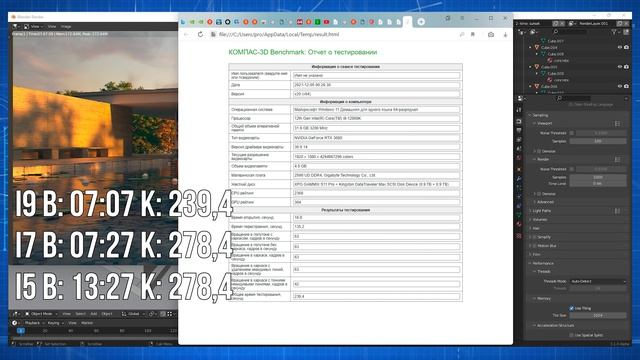Click the camera capture icon in browser
Image resolution: width=640 pixels, height=360 pixels.
tap(491, 35)
